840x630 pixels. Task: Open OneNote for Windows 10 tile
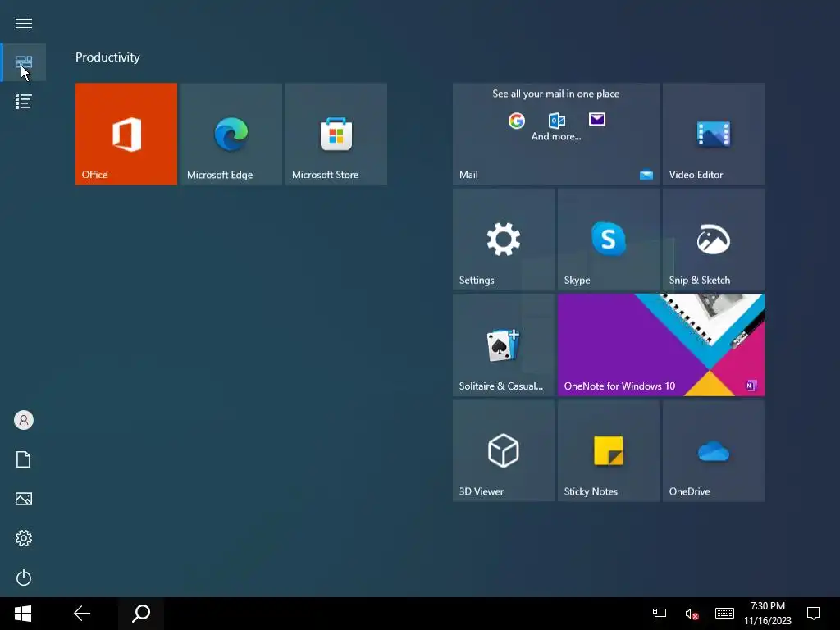click(660, 345)
